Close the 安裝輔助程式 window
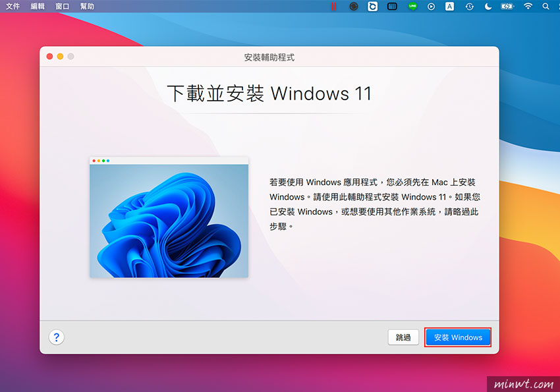This screenshot has height=392, width=560. pos(49,57)
